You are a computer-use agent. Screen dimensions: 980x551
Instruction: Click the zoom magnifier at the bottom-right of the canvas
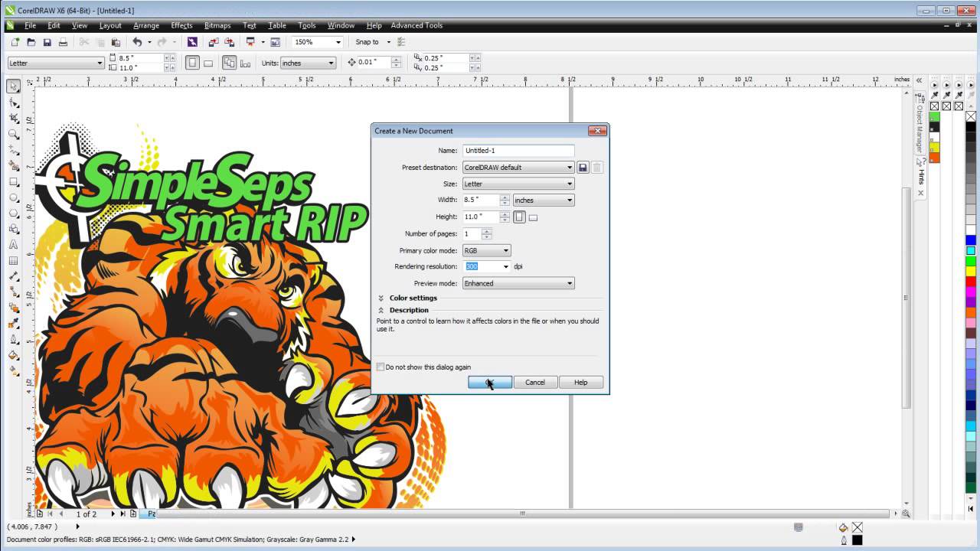point(906,514)
